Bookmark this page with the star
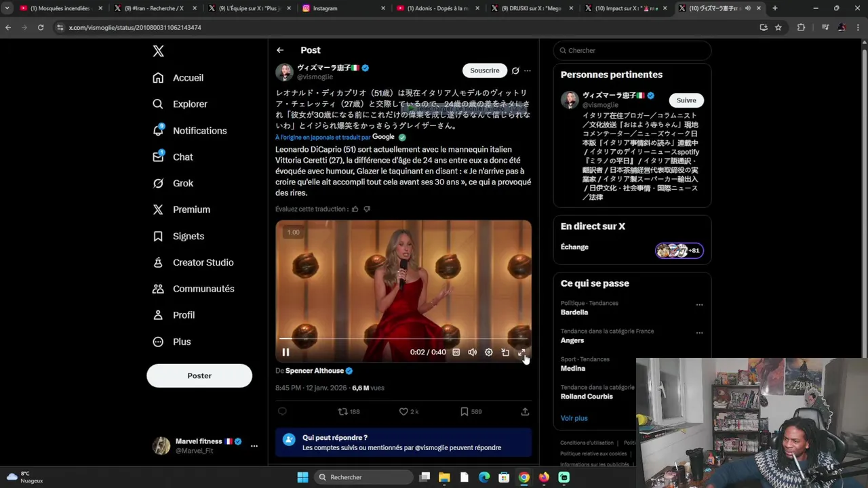The width and height of the screenshot is (868, 488). coord(778,27)
